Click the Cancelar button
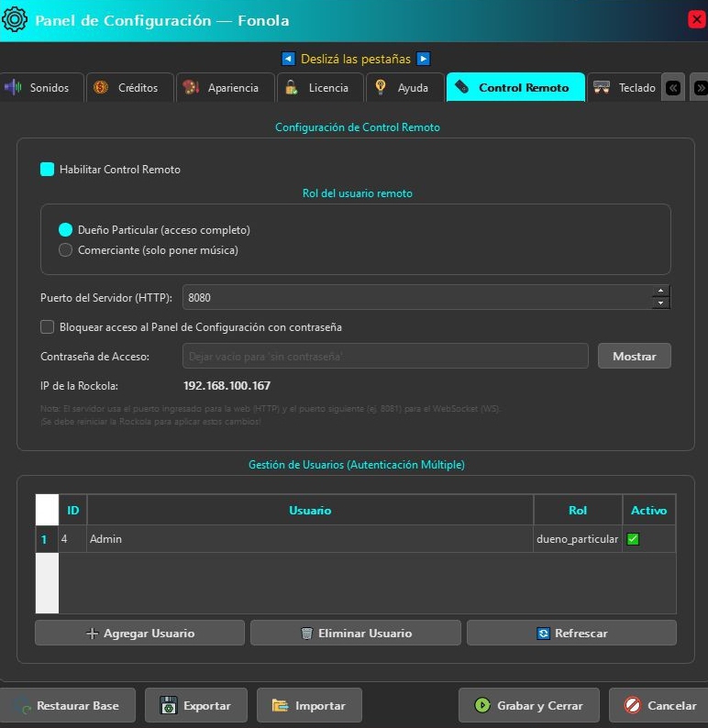708x728 pixels. tap(658, 705)
